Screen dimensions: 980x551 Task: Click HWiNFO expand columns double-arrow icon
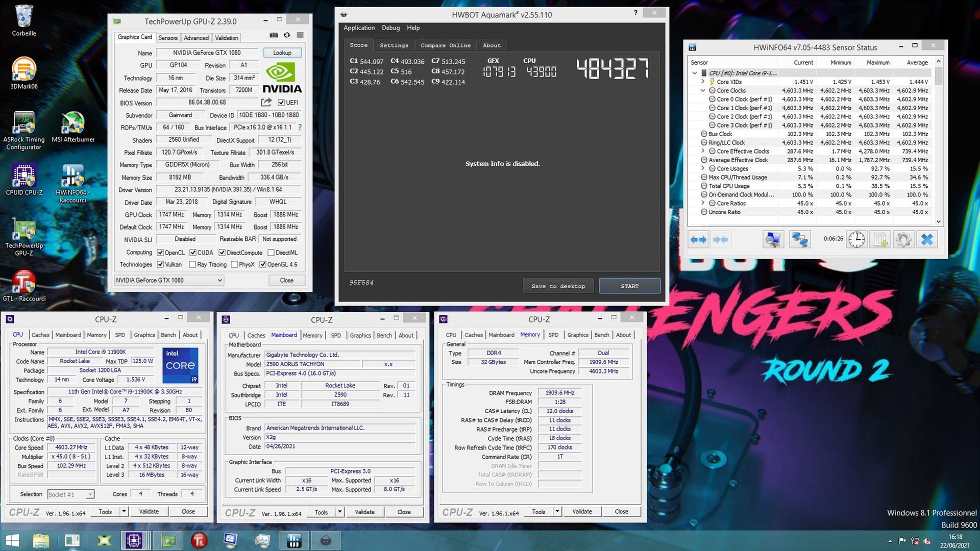pyautogui.click(x=698, y=240)
